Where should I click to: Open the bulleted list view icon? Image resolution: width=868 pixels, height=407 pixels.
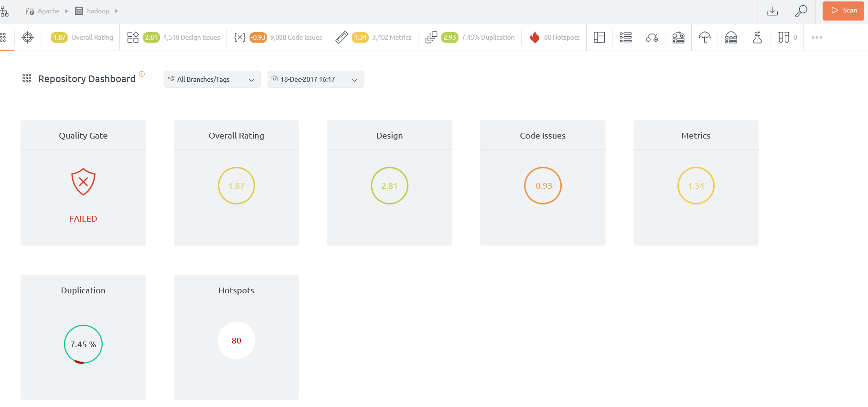(x=625, y=37)
